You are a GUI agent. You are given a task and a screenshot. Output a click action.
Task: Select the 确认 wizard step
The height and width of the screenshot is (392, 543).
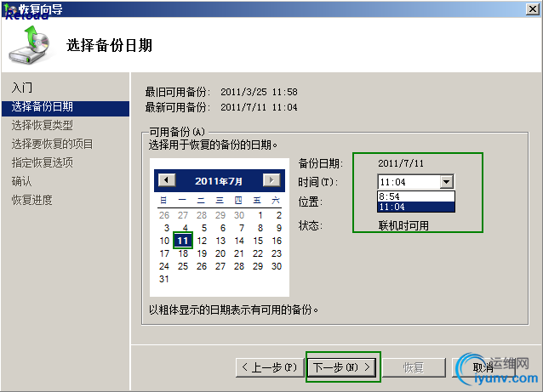click(21, 181)
